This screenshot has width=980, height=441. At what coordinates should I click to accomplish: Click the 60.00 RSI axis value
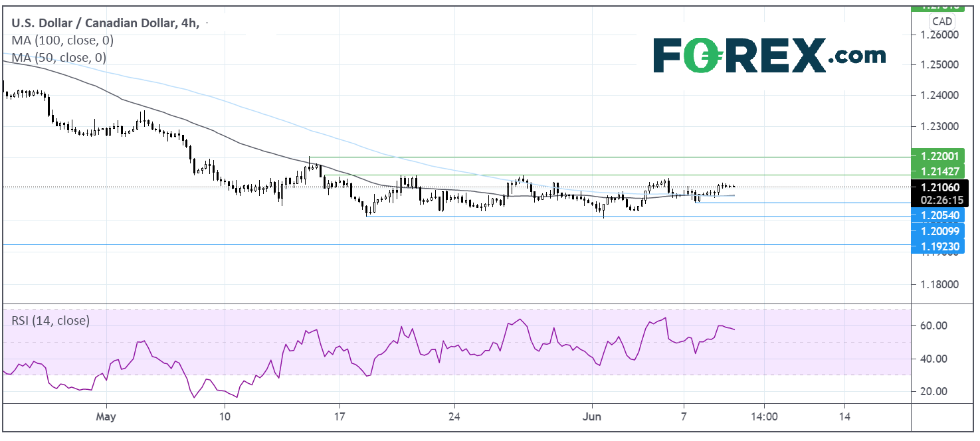point(933,325)
